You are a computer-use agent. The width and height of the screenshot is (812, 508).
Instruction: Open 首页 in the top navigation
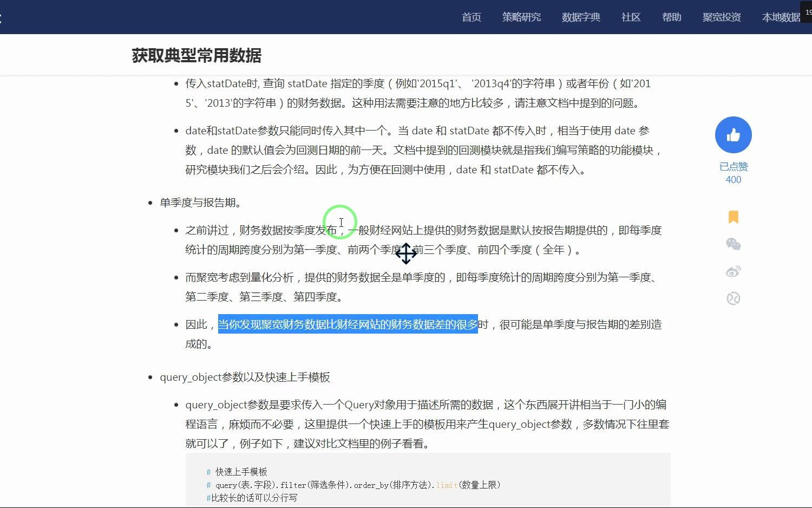pyautogui.click(x=472, y=17)
